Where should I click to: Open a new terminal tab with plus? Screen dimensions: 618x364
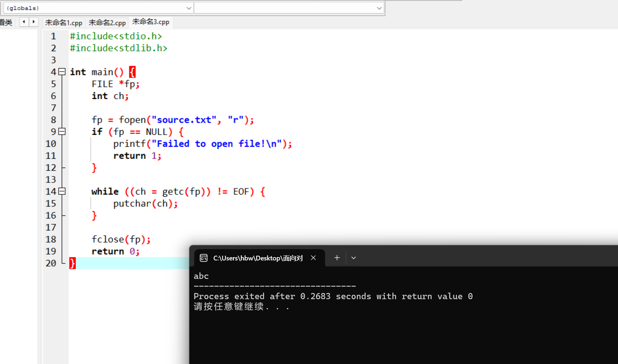coord(337,258)
